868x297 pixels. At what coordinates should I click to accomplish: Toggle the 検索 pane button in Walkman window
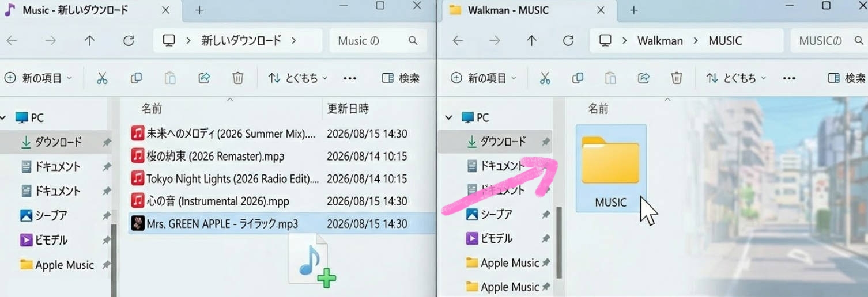pos(847,78)
